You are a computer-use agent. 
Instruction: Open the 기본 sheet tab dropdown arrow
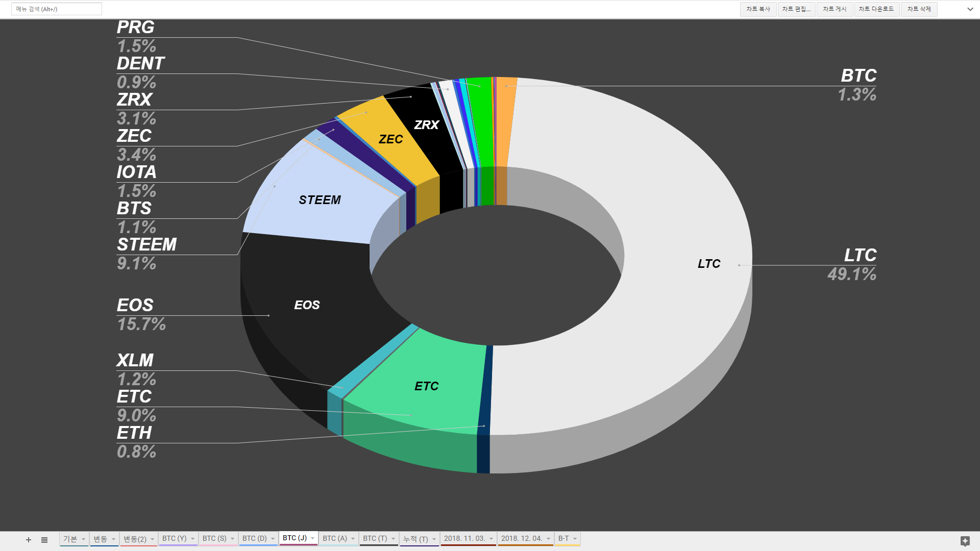tap(84, 538)
